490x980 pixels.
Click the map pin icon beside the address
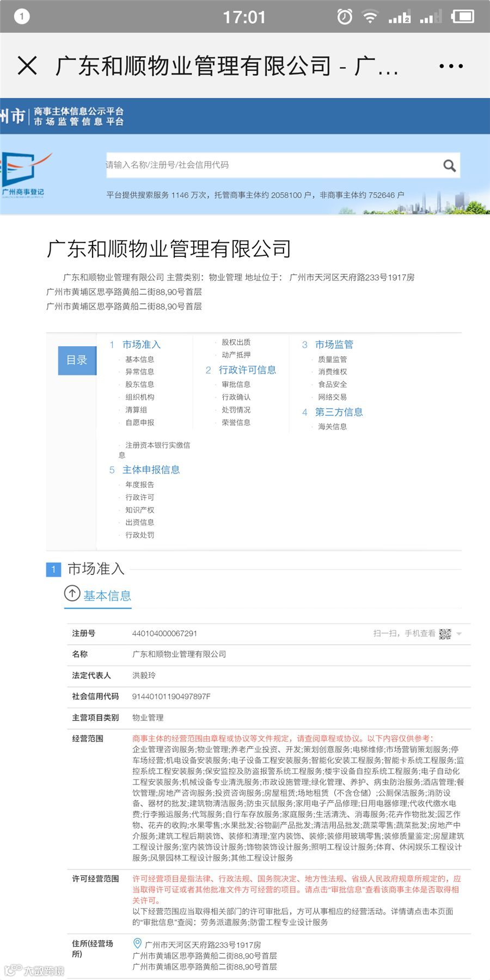(138, 944)
